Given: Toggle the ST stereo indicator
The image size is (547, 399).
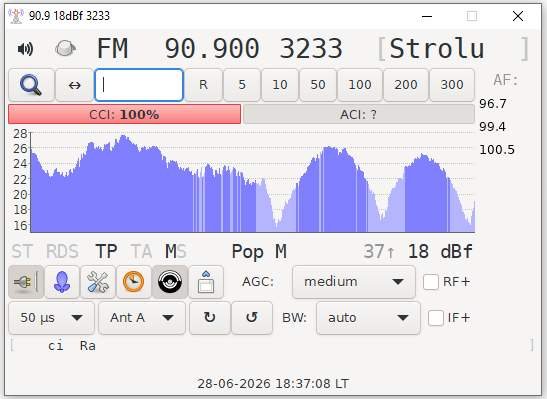Looking at the screenshot, I should pyautogui.click(x=22, y=251).
